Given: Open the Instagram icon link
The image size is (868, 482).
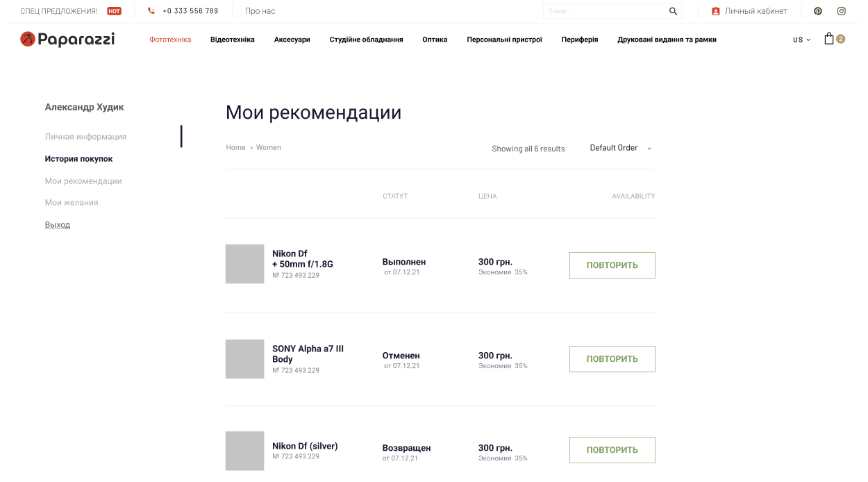Looking at the screenshot, I should coord(842,11).
